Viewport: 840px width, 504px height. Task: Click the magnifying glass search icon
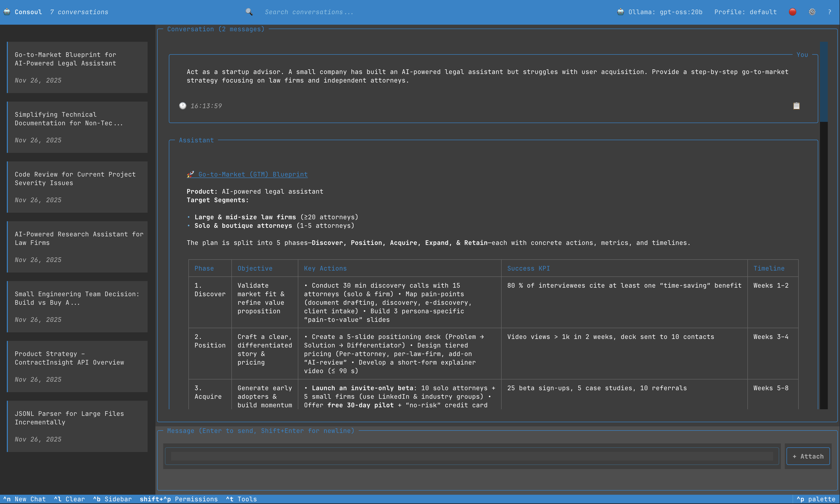pyautogui.click(x=249, y=12)
